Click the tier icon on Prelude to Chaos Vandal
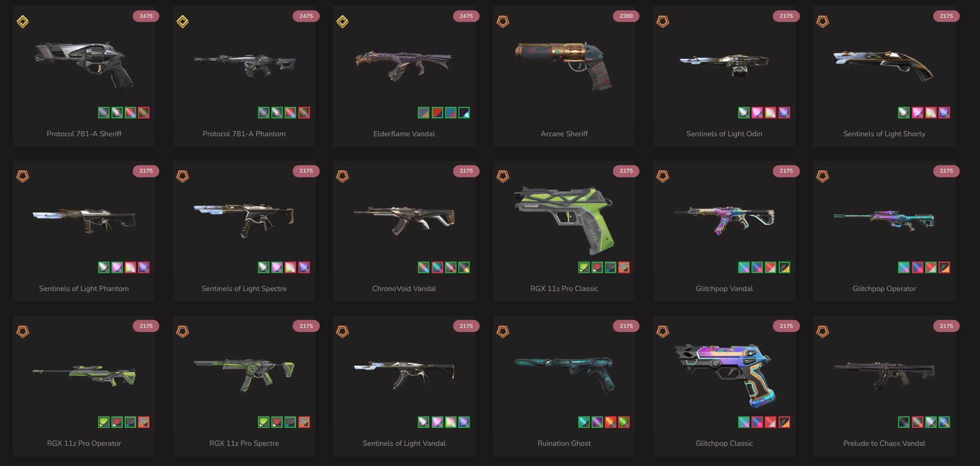This screenshot has height=466, width=980. coord(823,331)
